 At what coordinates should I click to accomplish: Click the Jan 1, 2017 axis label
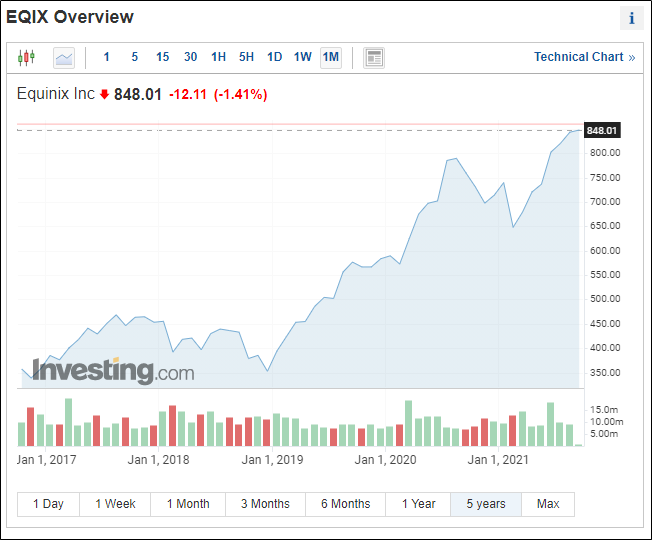tap(47, 460)
